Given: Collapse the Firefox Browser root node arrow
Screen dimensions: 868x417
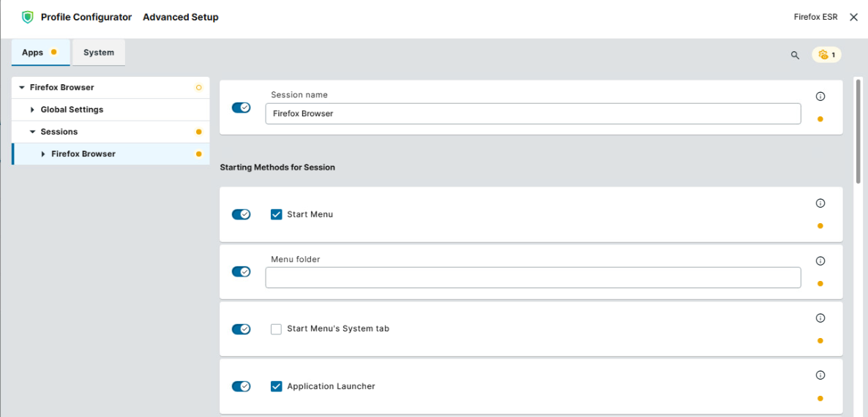Looking at the screenshot, I should 21,87.
